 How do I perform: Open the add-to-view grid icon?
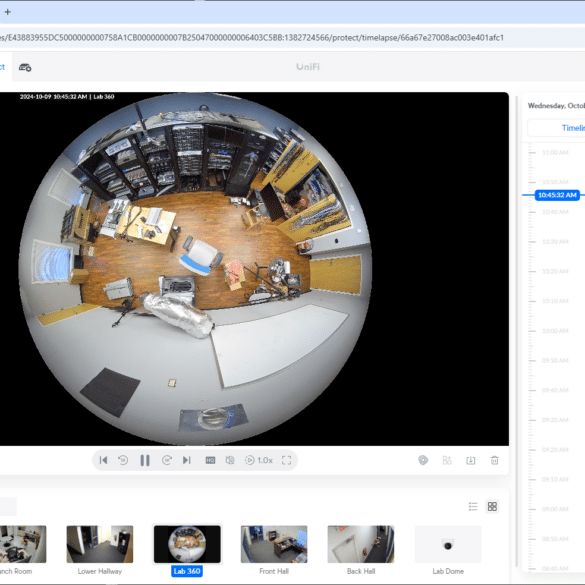(447, 460)
